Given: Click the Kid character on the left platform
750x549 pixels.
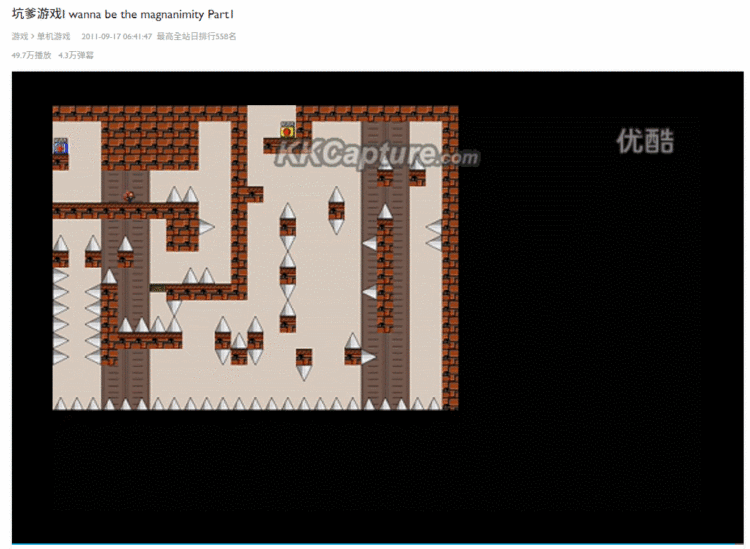Looking at the screenshot, I should (128, 196).
